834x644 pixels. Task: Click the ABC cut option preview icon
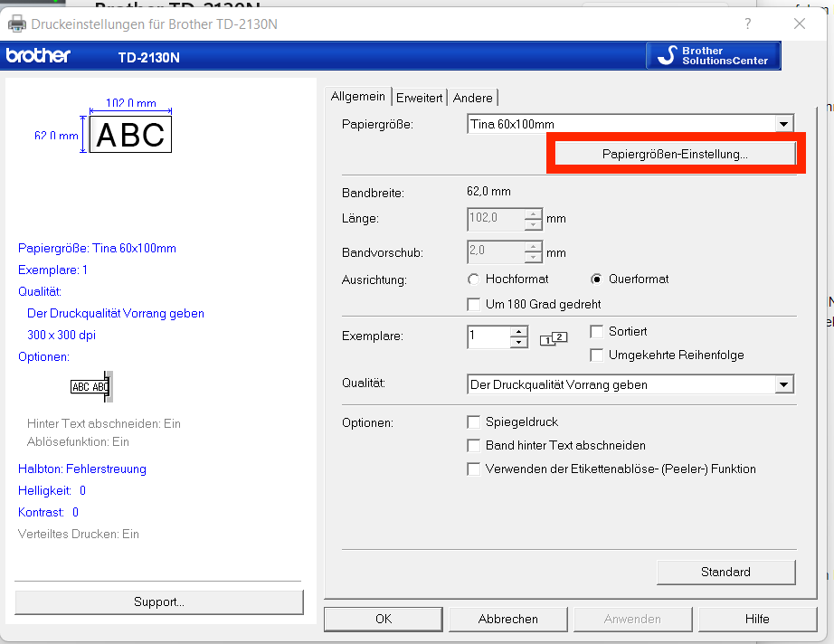click(91, 386)
